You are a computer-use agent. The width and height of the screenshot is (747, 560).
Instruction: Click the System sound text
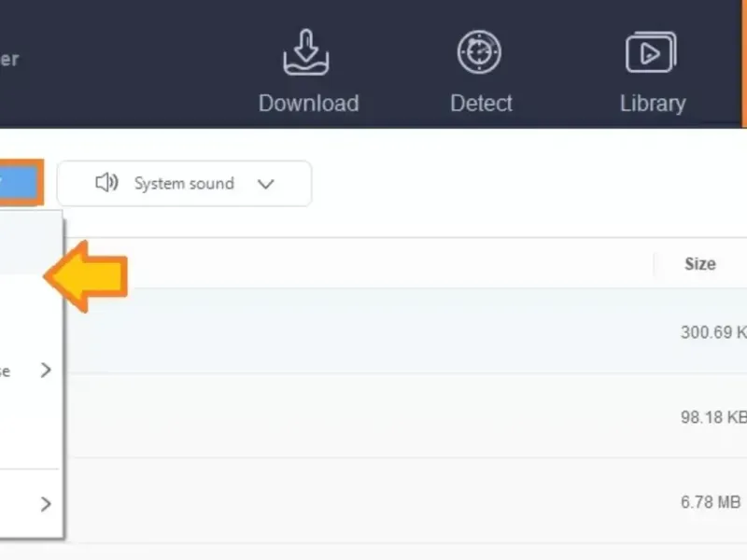point(184,183)
